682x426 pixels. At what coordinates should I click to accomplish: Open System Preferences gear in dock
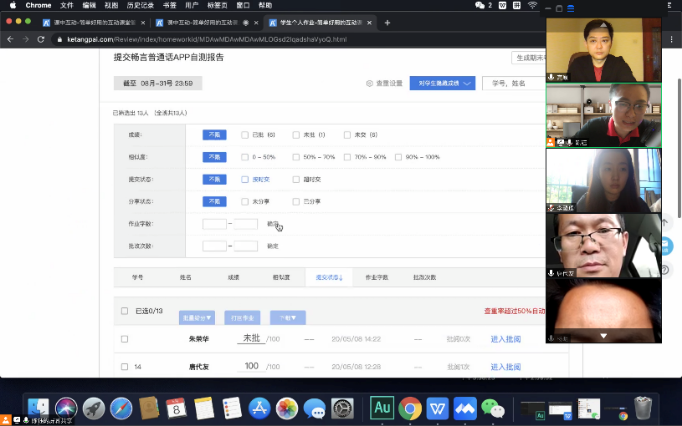point(342,408)
